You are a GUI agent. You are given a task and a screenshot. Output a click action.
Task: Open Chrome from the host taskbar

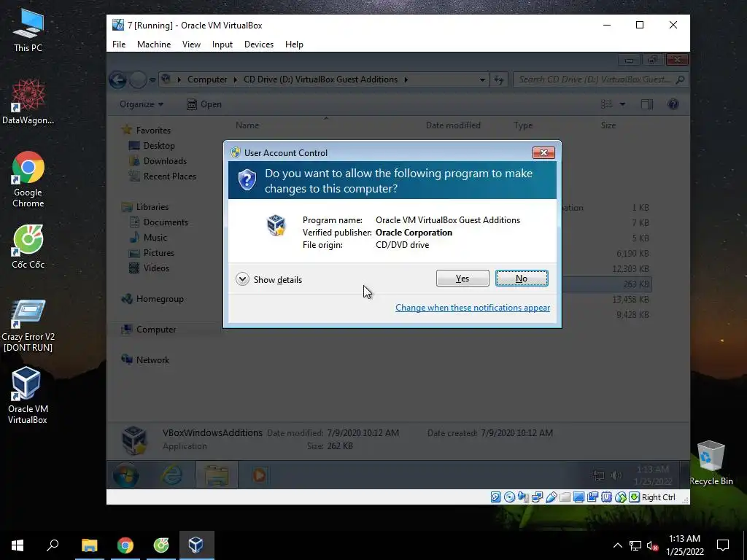125,545
